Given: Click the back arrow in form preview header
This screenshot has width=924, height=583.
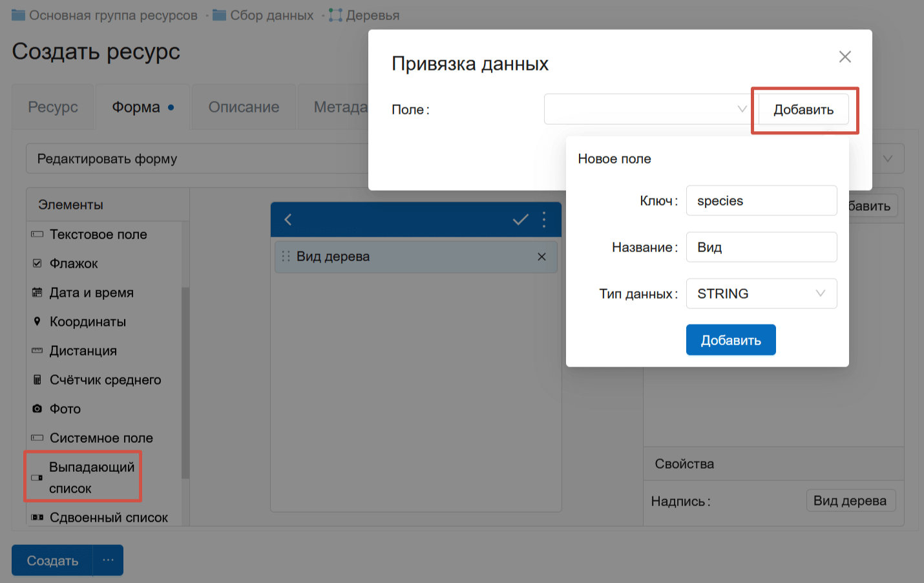Looking at the screenshot, I should coord(288,220).
